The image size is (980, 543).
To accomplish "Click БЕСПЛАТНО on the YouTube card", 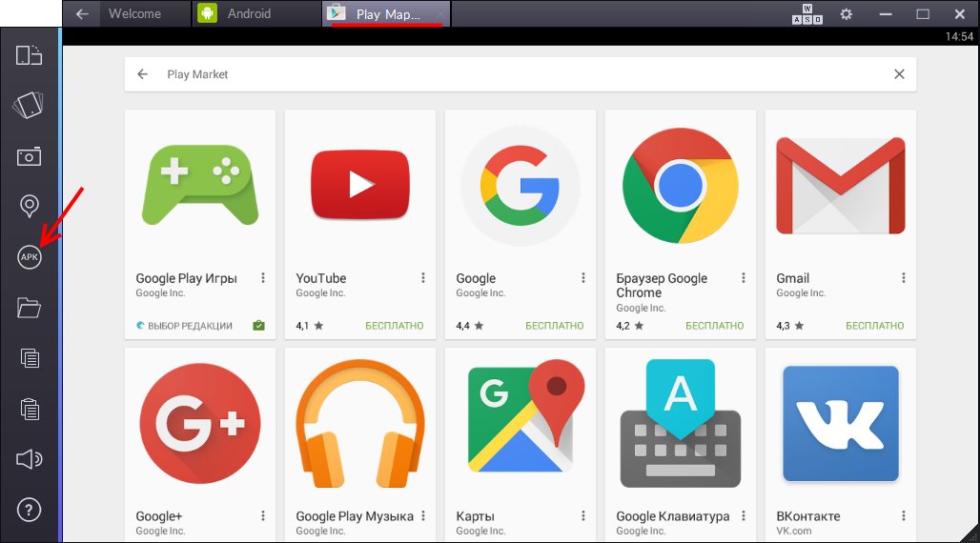I will coord(395,326).
